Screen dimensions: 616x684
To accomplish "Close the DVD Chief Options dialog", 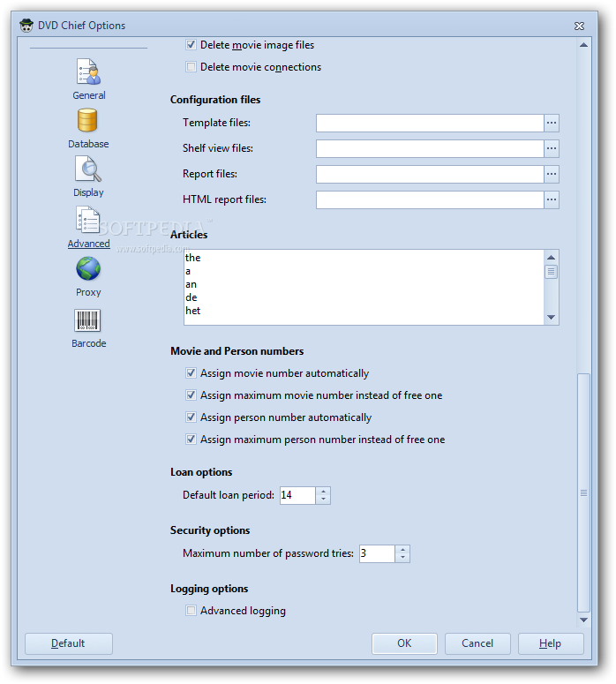I will pos(579,26).
